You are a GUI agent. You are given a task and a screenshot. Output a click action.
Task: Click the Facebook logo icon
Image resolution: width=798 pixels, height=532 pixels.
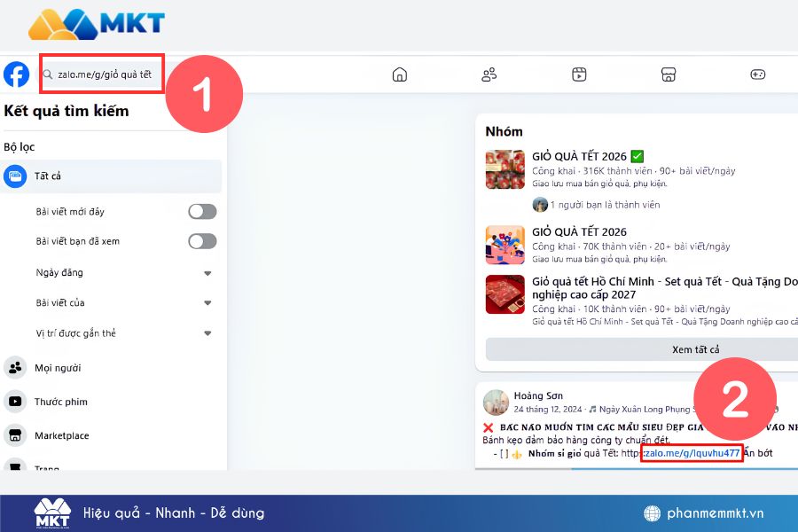click(x=16, y=74)
